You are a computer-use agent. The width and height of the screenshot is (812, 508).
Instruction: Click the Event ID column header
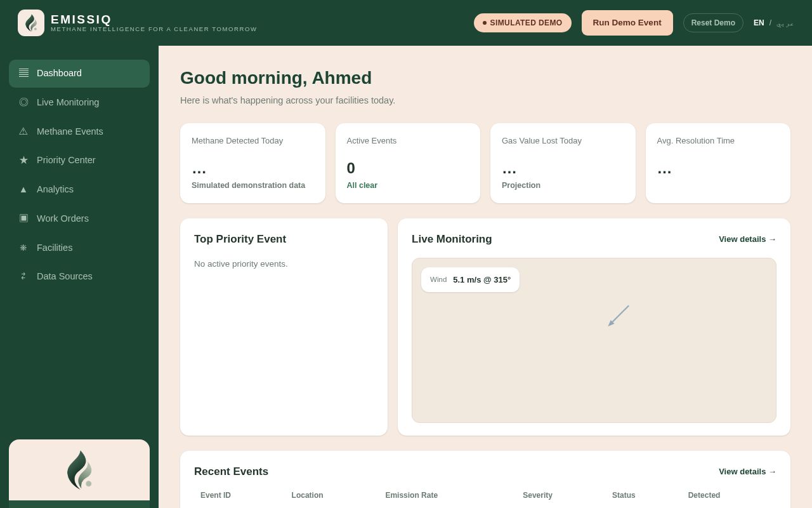(216, 495)
